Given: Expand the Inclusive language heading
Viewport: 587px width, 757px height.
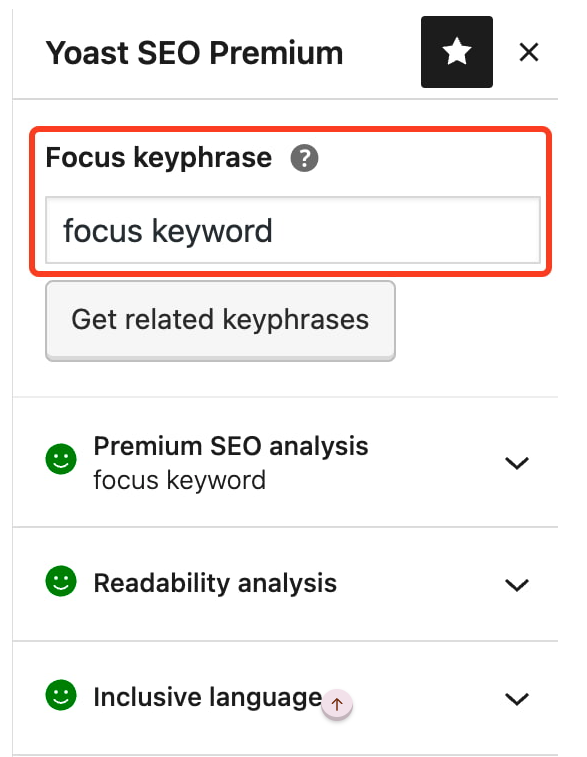Looking at the screenshot, I should click(208, 698).
